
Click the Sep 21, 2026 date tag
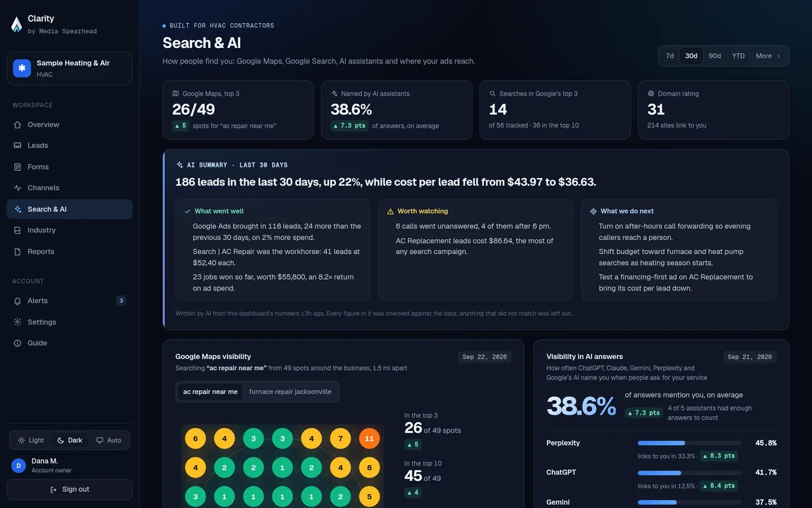click(750, 357)
